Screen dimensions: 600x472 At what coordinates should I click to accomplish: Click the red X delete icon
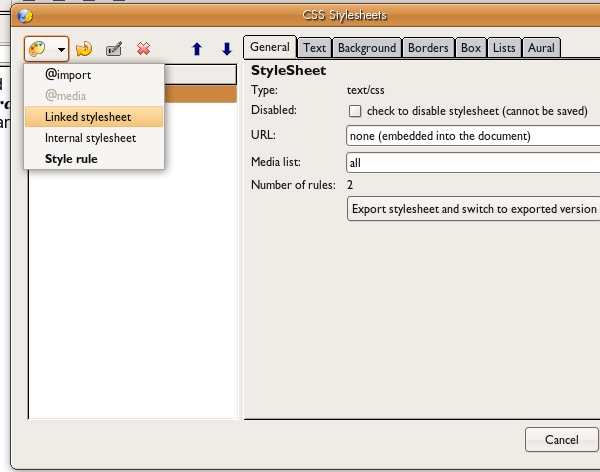[x=143, y=48]
